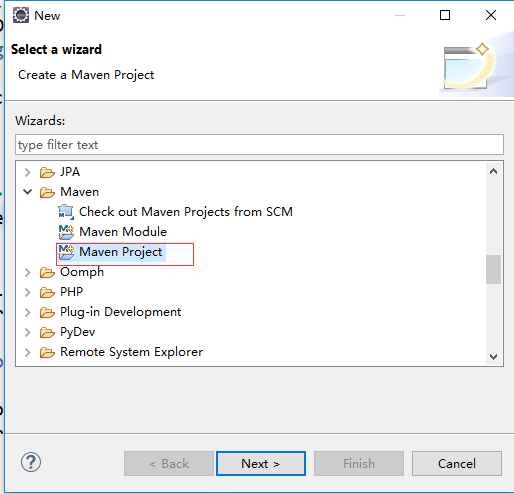This screenshot has width=514, height=494.
Task: Collapse the Maven category
Action: [x=28, y=192]
